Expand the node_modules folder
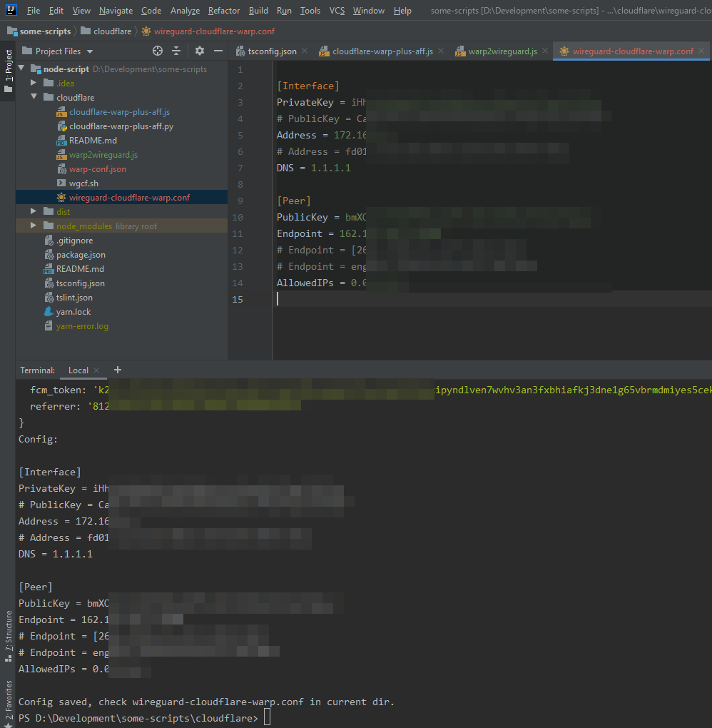712x728 pixels. (x=34, y=226)
